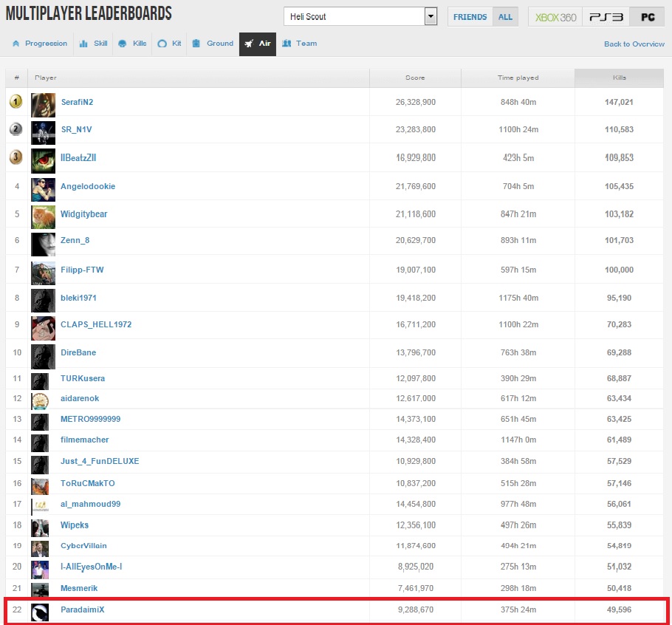Sort by Time played column header
This screenshot has width=672, height=625.
click(518, 78)
